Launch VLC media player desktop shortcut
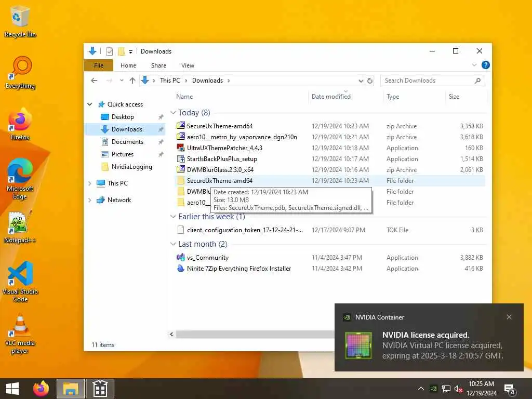Screen dimensions: 532x399 click(20, 334)
